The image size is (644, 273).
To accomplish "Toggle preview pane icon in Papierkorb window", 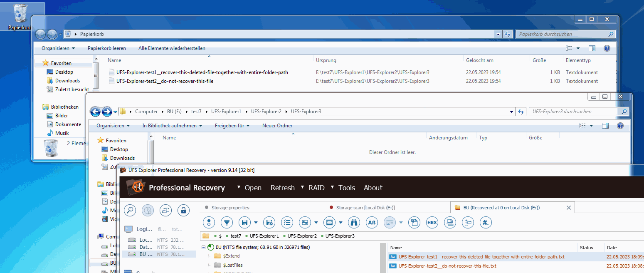I will [x=592, y=48].
